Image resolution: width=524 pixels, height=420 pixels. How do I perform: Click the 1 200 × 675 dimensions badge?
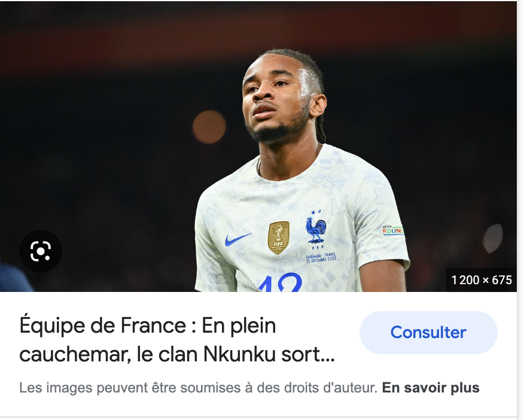coord(481,280)
